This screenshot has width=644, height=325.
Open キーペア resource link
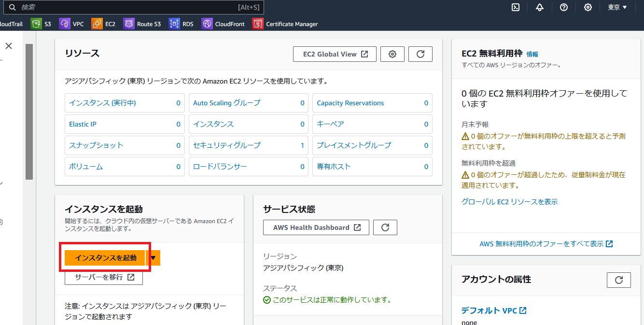tap(331, 124)
